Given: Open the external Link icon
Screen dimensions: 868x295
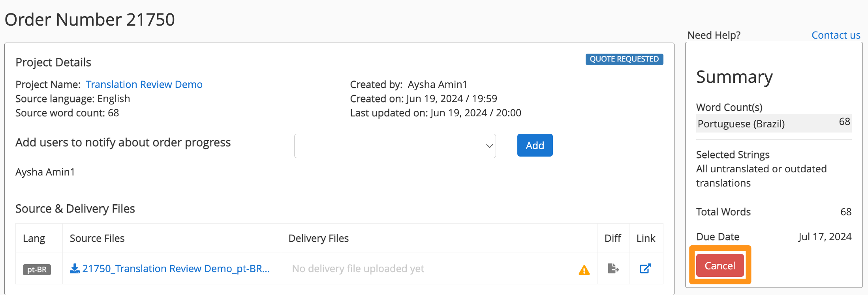Looking at the screenshot, I should coord(645,269).
